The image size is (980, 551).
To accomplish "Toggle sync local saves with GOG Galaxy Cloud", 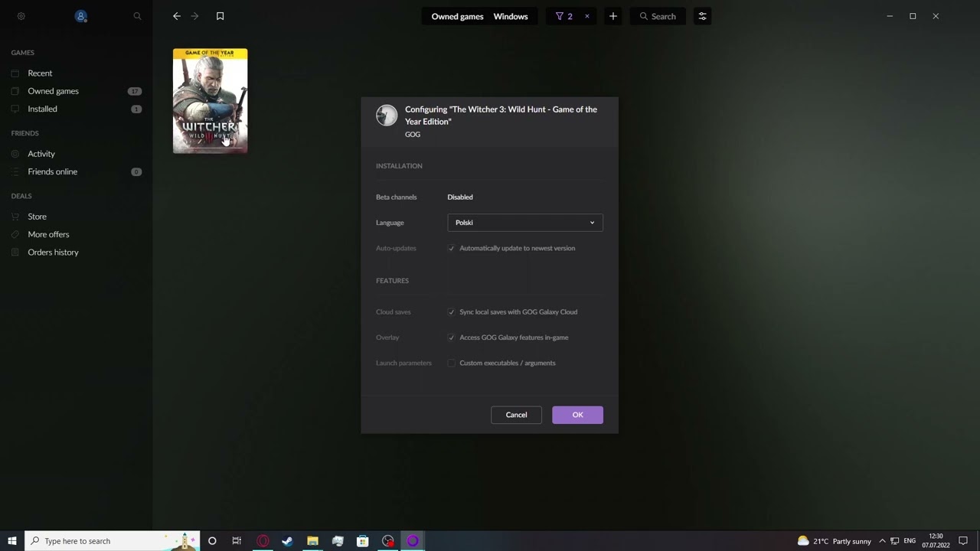I will [x=451, y=312].
